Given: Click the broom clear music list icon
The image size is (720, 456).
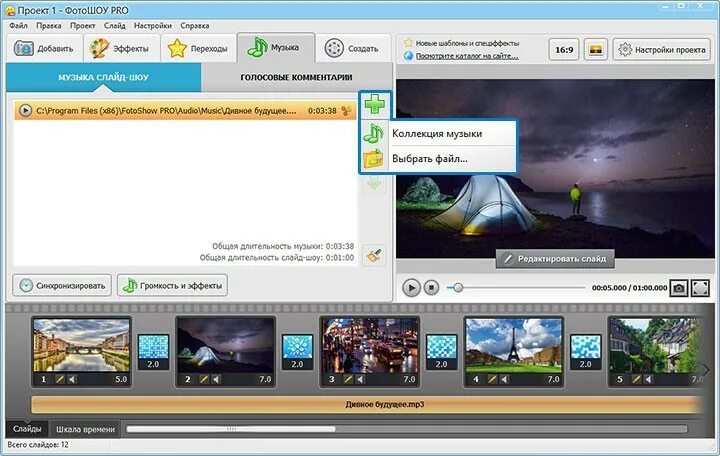Looking at the screenshot, I should coord(374,255).
